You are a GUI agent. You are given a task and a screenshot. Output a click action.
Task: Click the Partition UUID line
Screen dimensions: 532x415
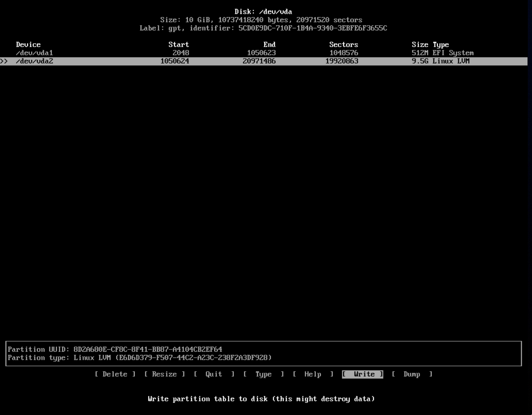[x=115, y=349]
